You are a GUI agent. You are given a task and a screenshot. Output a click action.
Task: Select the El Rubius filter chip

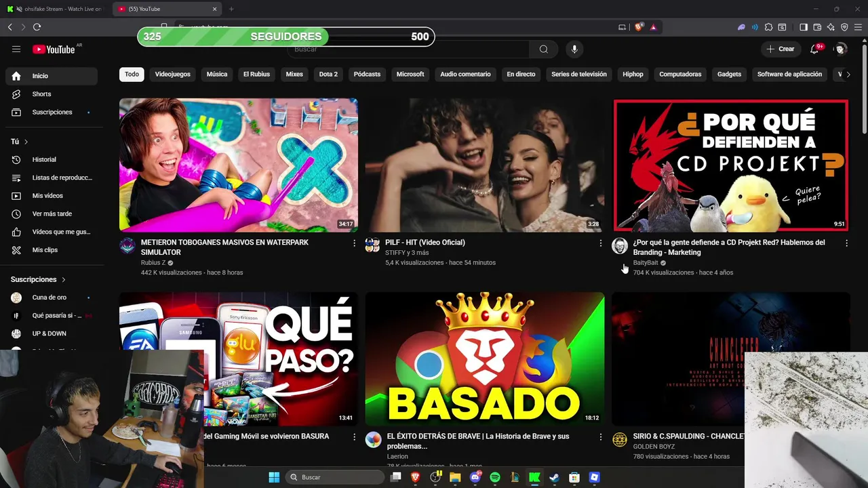pyautogui.click(x=256, y=75)
